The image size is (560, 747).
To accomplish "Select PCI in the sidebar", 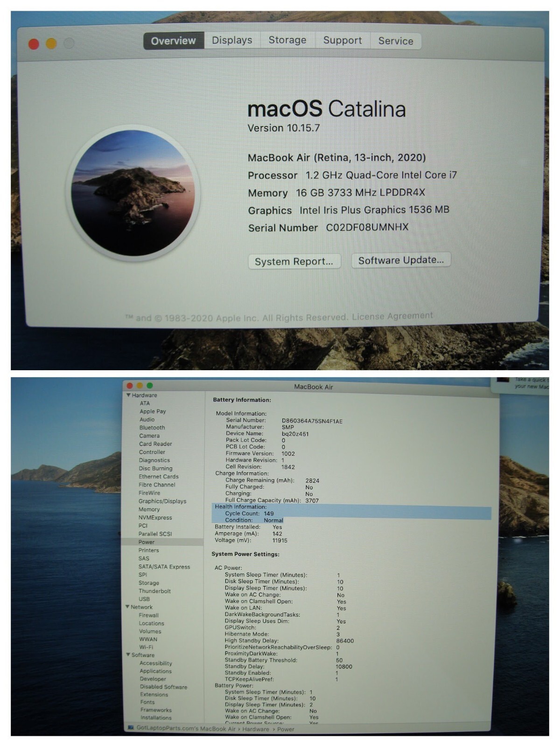I will coord(143,526).
